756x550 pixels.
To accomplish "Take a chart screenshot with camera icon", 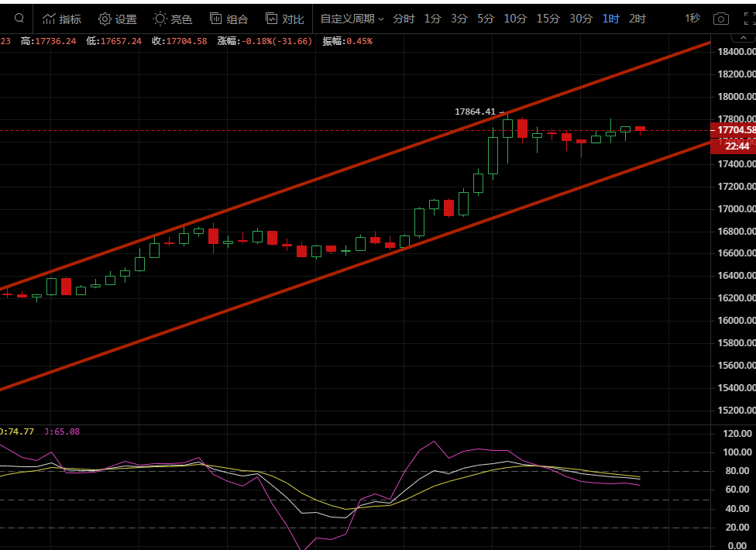I will point(720,19).
